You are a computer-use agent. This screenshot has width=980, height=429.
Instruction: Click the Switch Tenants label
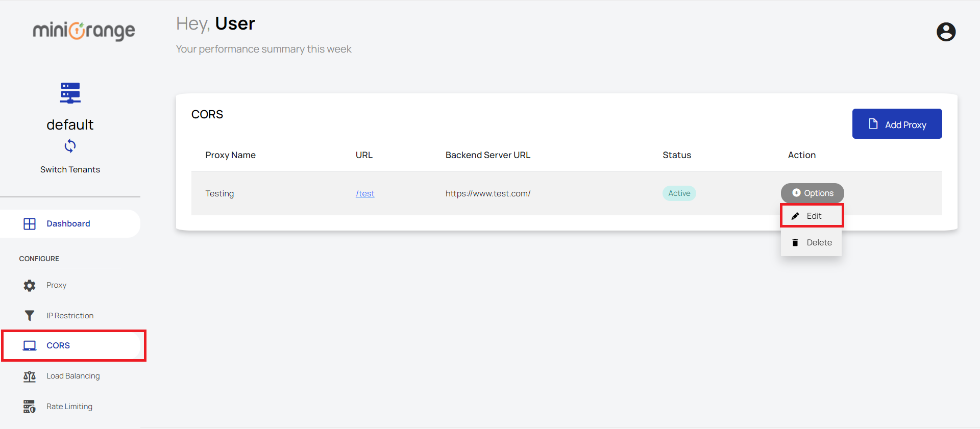(70, 170)
